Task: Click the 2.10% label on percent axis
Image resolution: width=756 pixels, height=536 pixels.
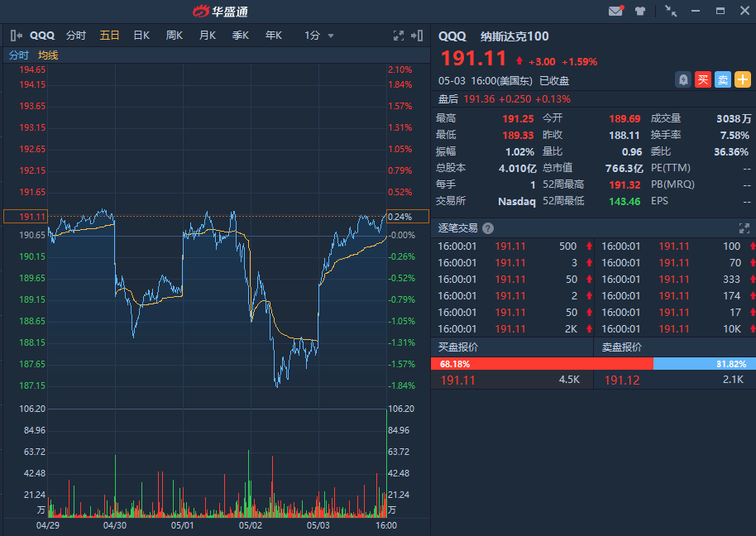Action: [x=400, y=69]
